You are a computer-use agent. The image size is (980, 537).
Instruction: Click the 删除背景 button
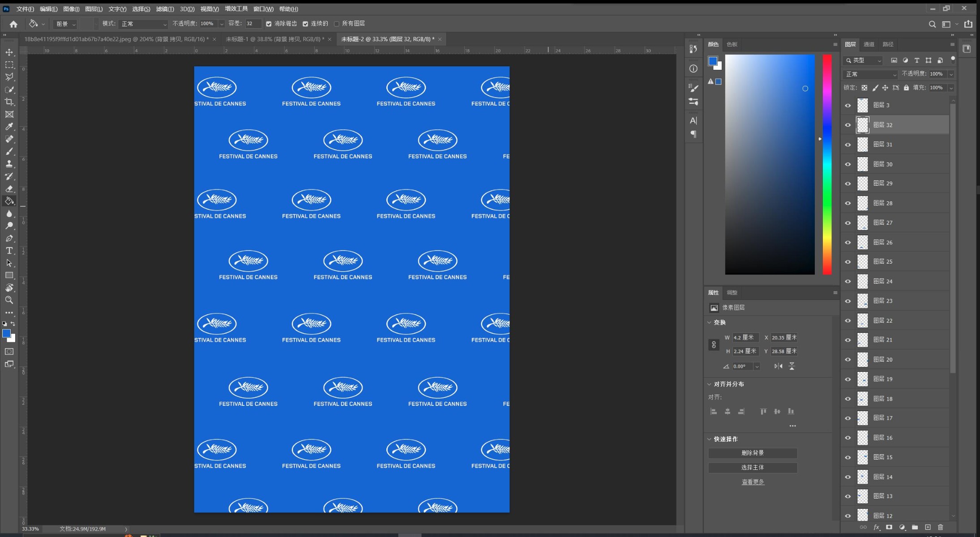coord(752,453)
